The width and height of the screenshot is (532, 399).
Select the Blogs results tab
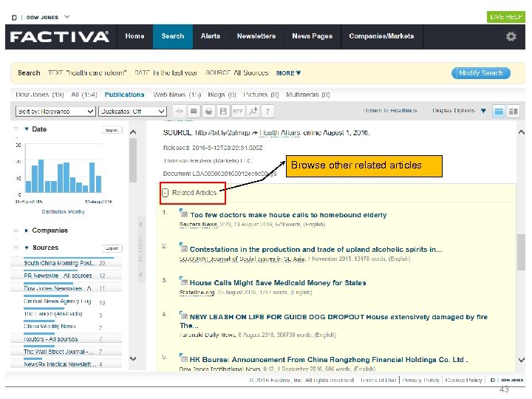222,95
